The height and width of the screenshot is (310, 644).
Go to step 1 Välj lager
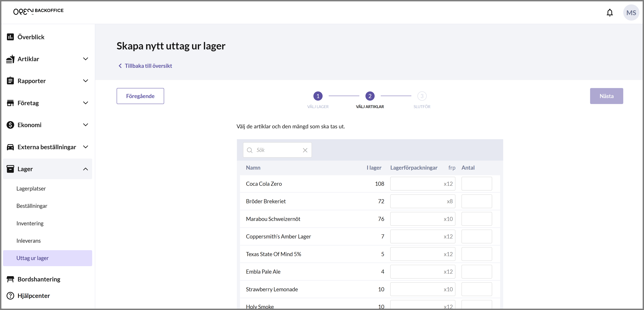tap(318, 96)
